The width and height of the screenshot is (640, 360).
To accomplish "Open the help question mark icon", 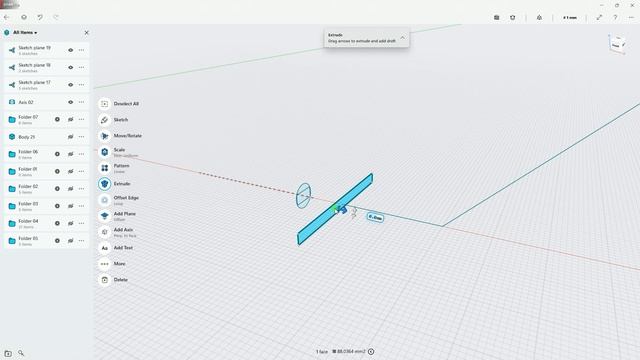I will point(615,17).
